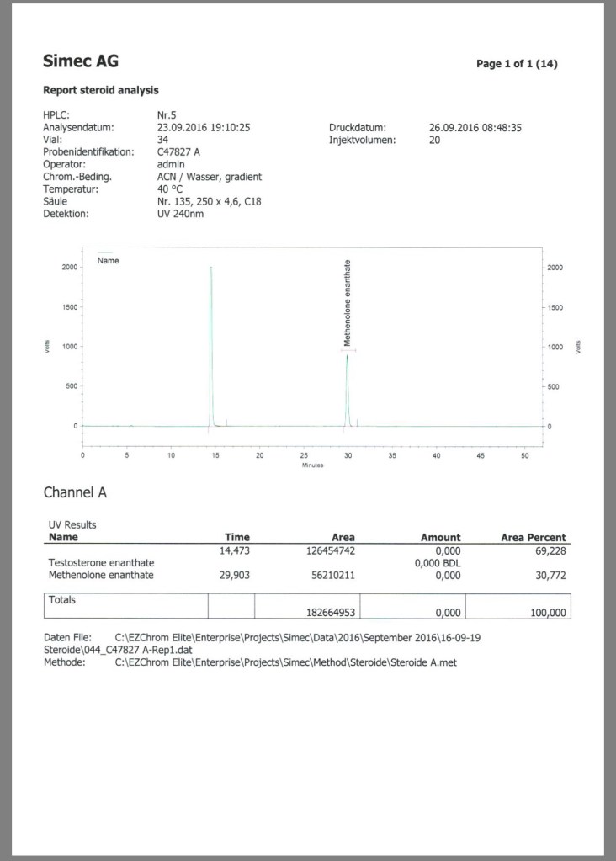Click the Druckdatum value 26.09.2016 08:48:35

point(487,128)
